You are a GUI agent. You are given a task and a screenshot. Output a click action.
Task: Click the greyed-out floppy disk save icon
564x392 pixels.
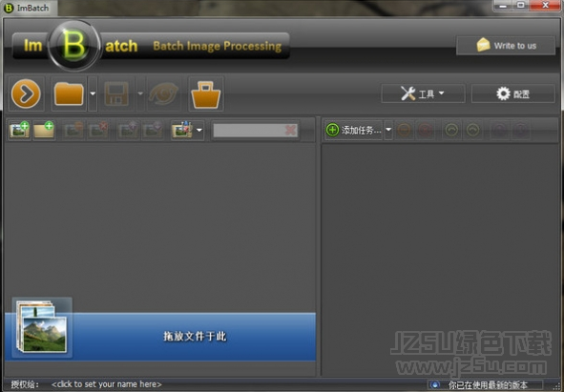[116, 93]
